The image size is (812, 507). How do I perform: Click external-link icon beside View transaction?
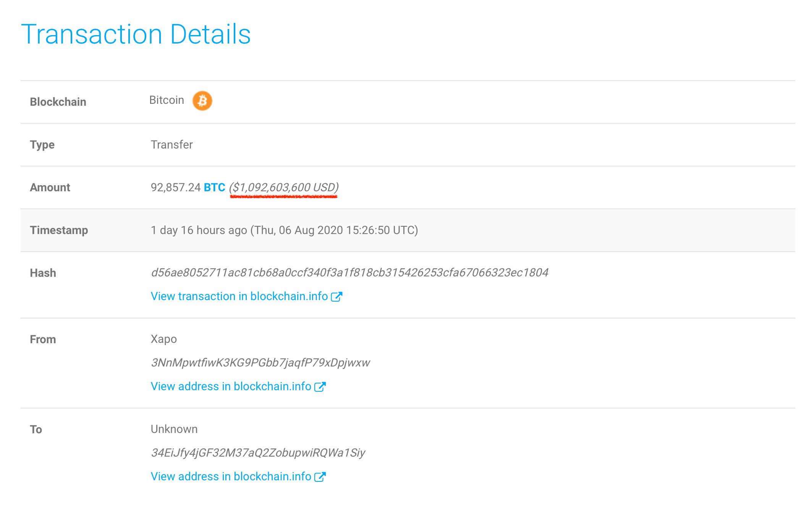click(x=336, y=297)
